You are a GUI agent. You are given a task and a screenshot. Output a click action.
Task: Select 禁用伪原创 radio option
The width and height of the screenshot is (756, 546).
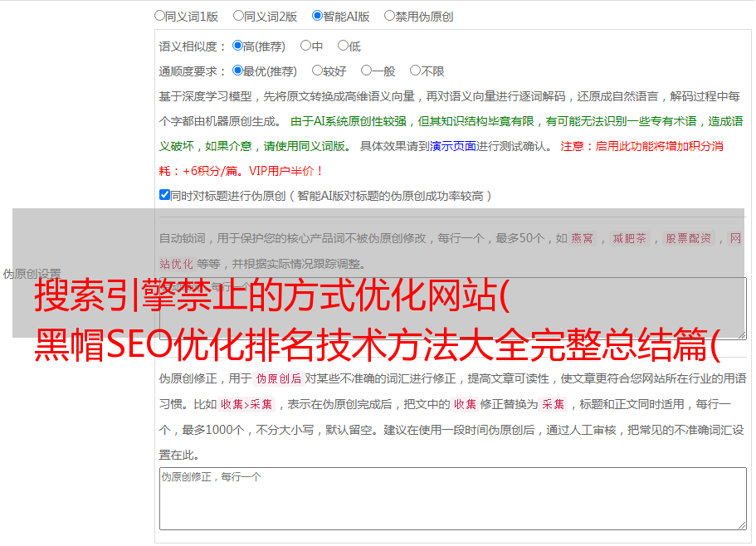pos(389,16)
